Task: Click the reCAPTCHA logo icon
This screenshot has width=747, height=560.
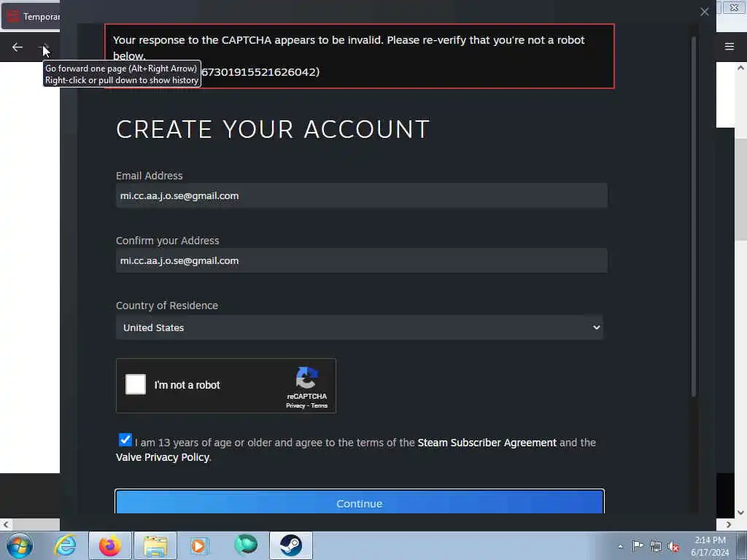Action: 307,378
